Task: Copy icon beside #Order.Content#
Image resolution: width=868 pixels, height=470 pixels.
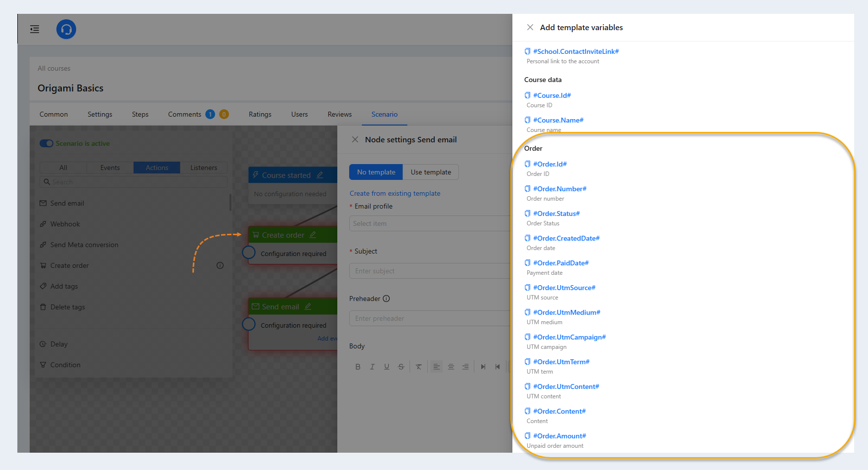Action: 528,411
